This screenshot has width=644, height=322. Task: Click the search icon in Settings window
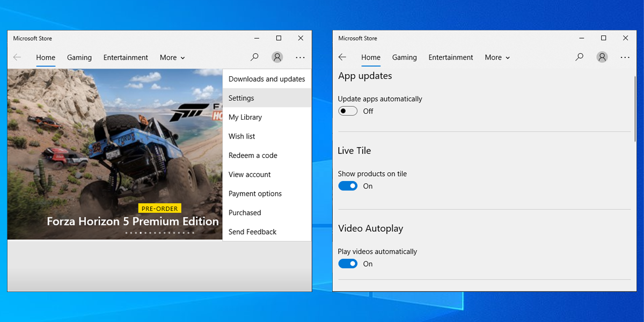[580, 57]
